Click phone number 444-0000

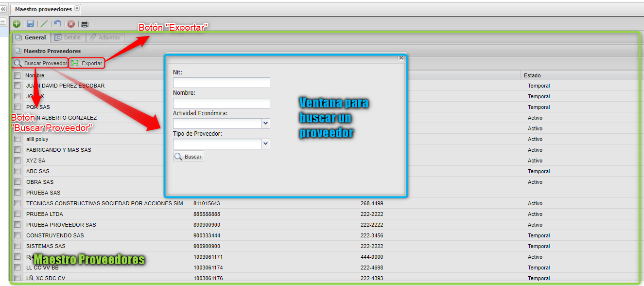[372, 257]
